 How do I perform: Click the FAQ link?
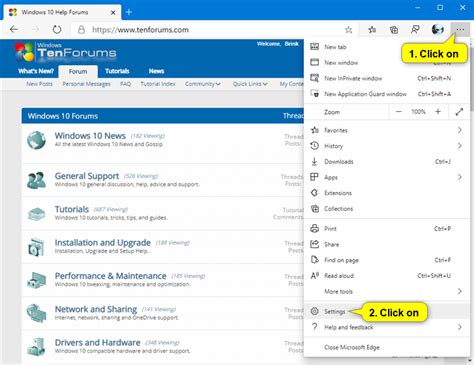[125, 84]
